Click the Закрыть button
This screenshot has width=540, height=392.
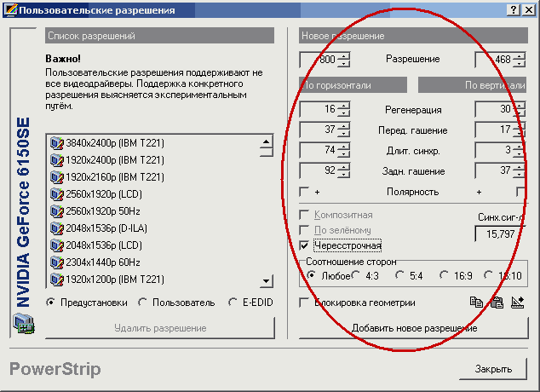pyautogui.click(x=494, y=369)
